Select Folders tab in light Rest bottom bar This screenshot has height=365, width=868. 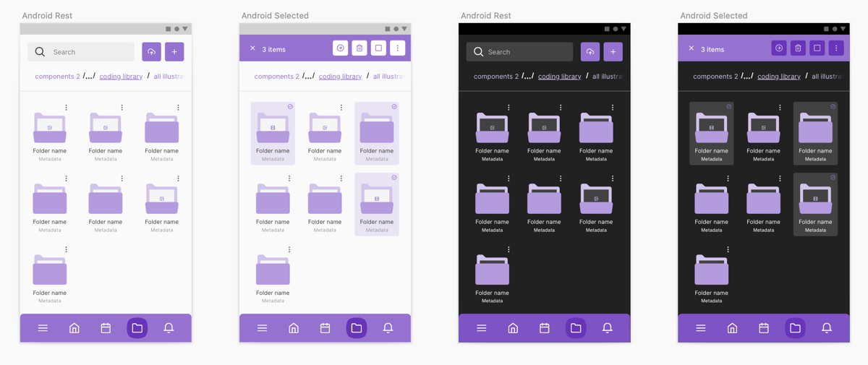pos(137,328)
